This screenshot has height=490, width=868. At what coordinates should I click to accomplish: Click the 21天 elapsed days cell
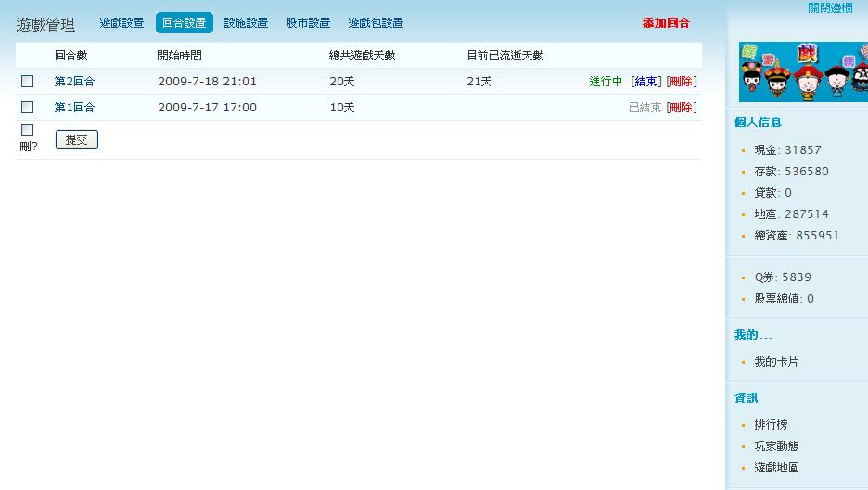click(479, 82)
